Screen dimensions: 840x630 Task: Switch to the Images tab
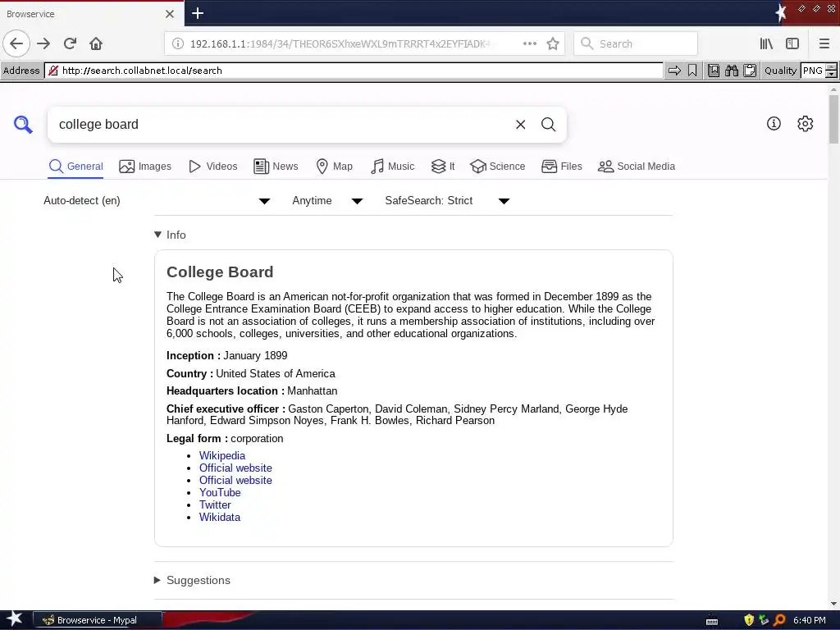click(145, 167)
